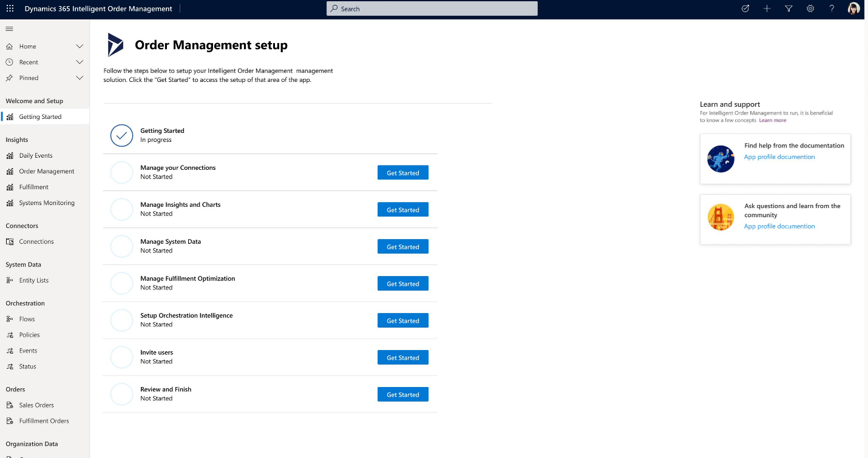Open the Connections page under Connectors

click(x=35, y=241)
